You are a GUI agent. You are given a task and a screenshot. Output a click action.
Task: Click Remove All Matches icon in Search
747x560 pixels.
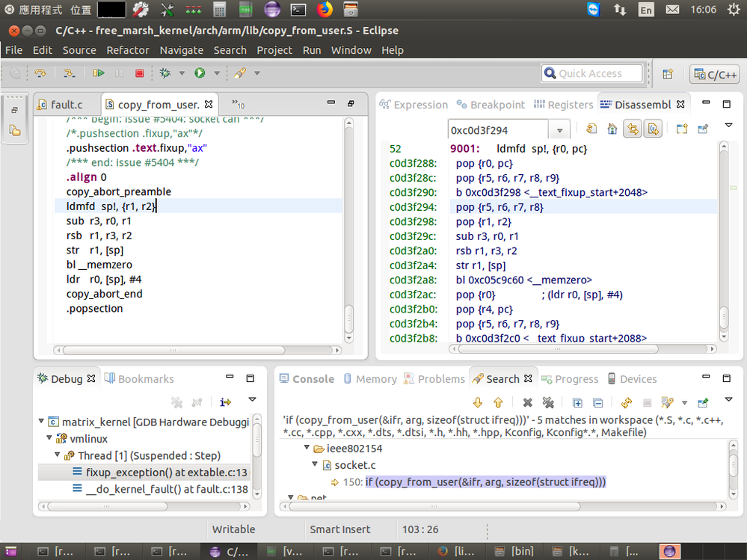[548, 403]
